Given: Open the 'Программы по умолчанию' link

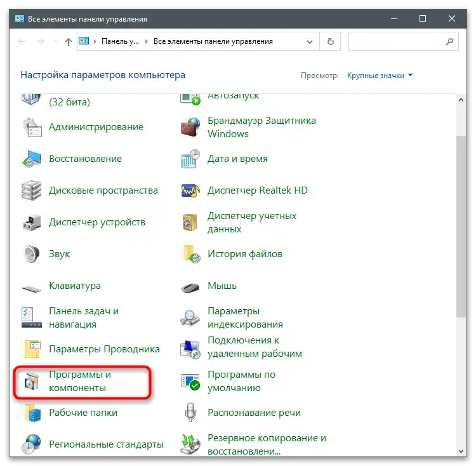Looking at the screenshot, I should 242,382.
